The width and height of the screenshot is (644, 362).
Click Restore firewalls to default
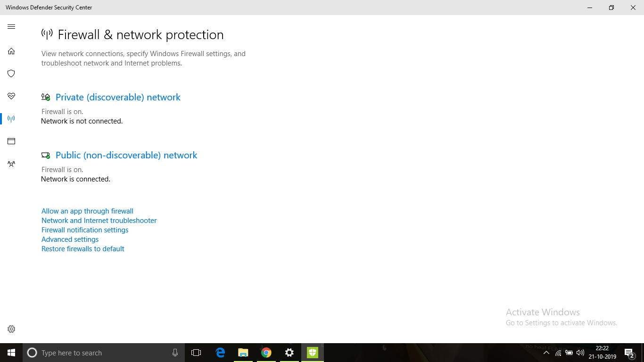coord(83,249)
